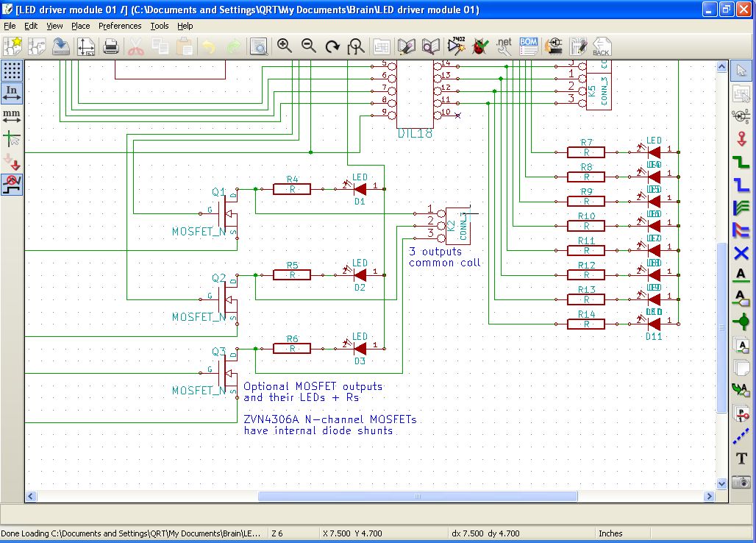This screenshot has width=756, height=543.
Task: Click the horizontal scrollbar thumb
Action: (x=418, y=496)
